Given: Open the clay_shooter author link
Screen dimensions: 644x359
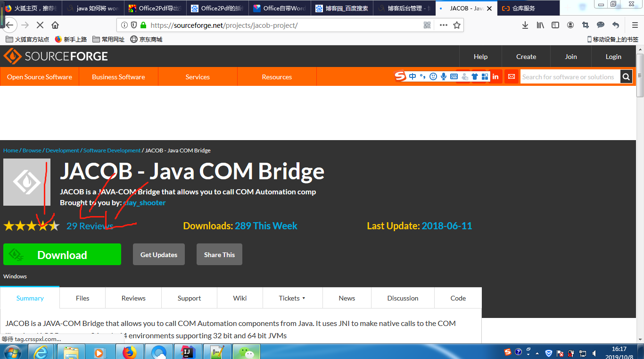Looking at the screenshot, I should (145, 203).
